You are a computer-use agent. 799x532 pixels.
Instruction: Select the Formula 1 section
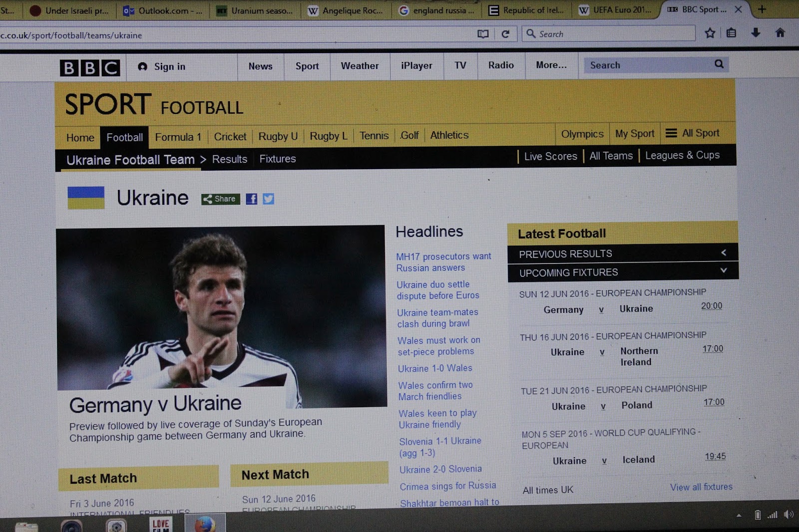[178, 137]
